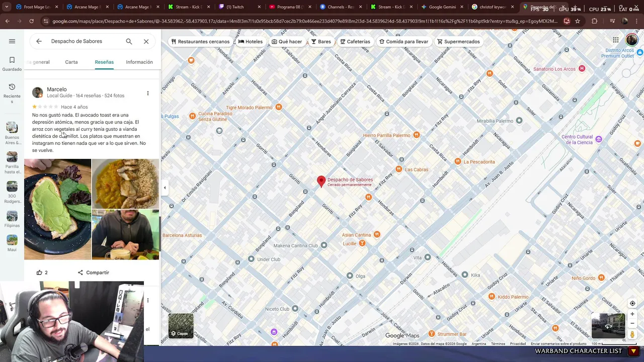This screenshot has height=362, width=644.
Task: Open the Street View preview thumbnail
Action: pos(608,326)
